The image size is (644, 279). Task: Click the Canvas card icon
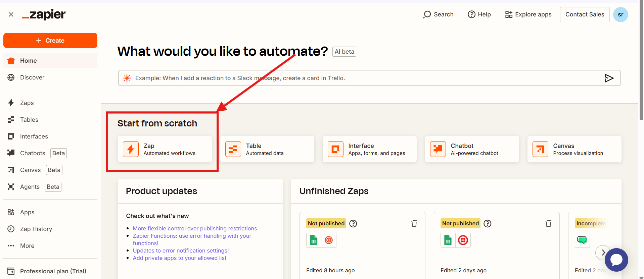tap(540, 149)
